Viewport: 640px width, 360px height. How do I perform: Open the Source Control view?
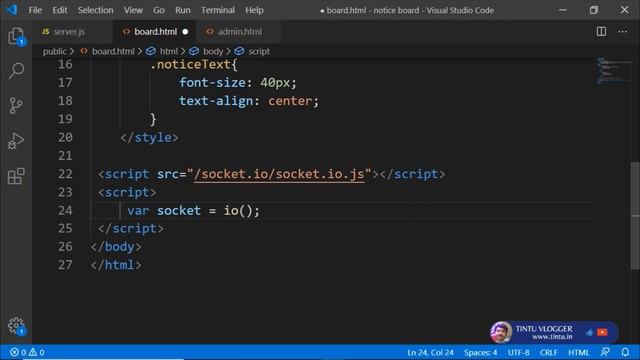pos(16,106)
